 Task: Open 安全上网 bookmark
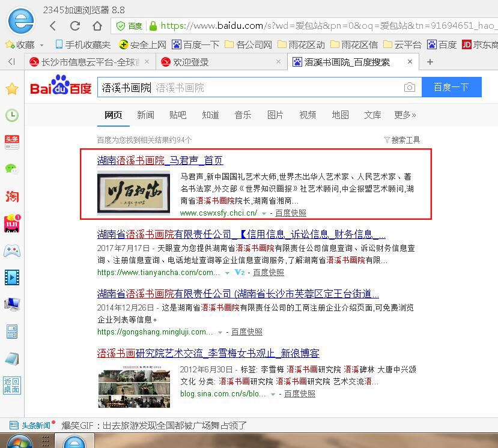(142, 45)
